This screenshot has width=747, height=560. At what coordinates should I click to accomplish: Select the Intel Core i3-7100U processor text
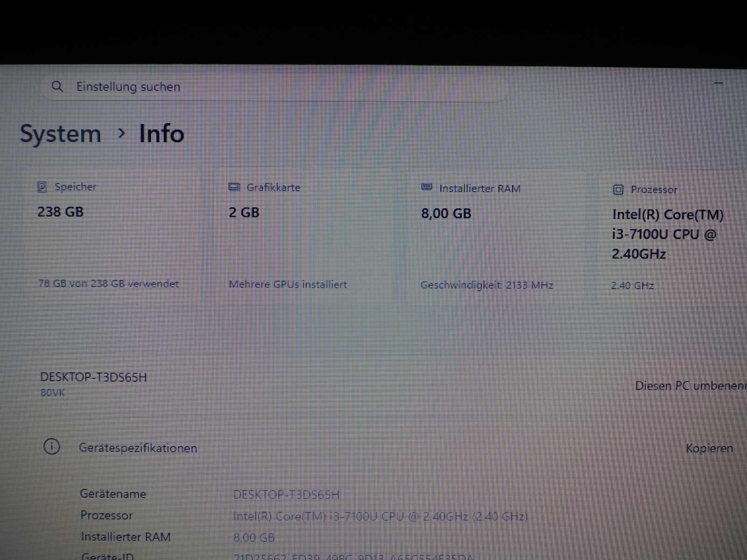click(x=668, y=234)
